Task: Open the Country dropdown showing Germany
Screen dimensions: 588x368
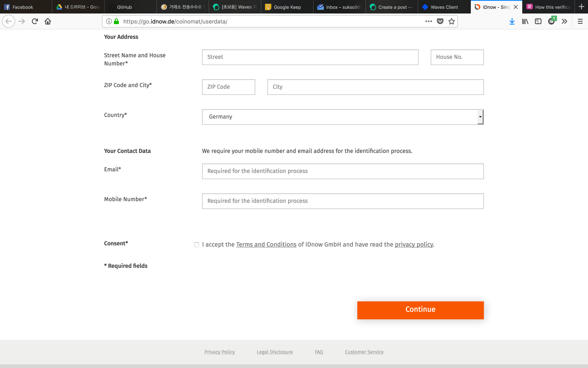Action: (343, 117)
